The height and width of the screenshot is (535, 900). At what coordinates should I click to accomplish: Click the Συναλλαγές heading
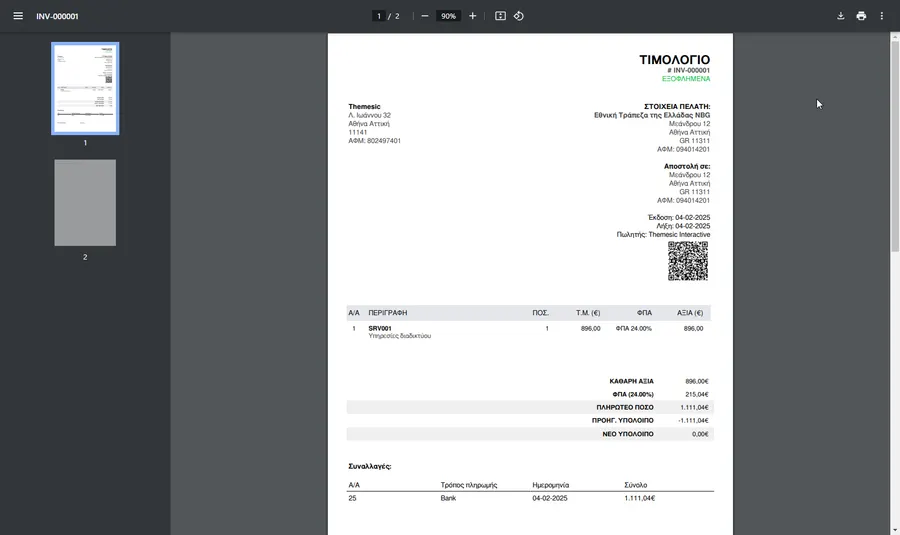(370, 467)
